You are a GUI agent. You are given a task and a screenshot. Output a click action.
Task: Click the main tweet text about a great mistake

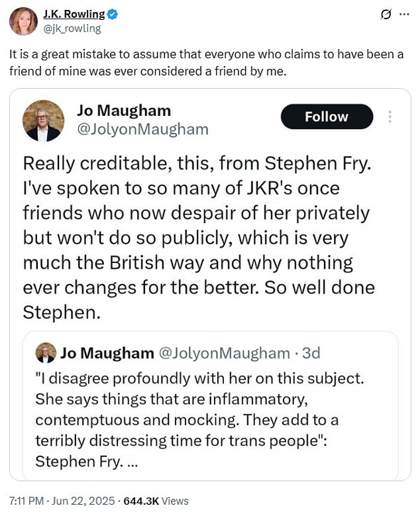tap(205, 63)
